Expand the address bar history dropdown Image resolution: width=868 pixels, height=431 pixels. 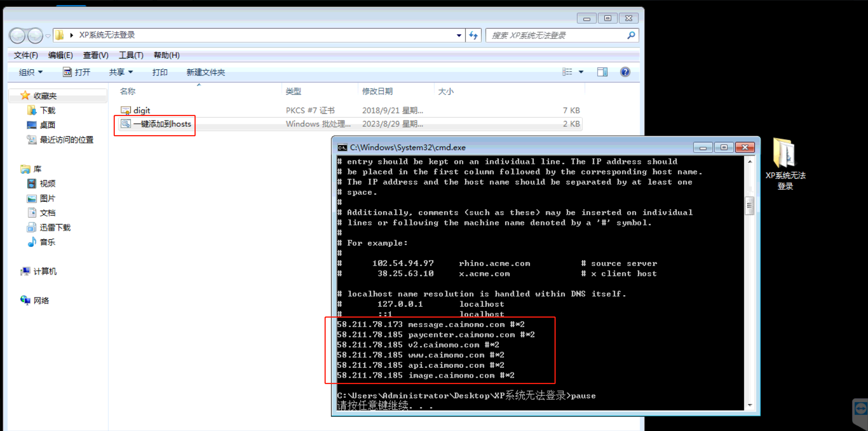click(459, 36)
